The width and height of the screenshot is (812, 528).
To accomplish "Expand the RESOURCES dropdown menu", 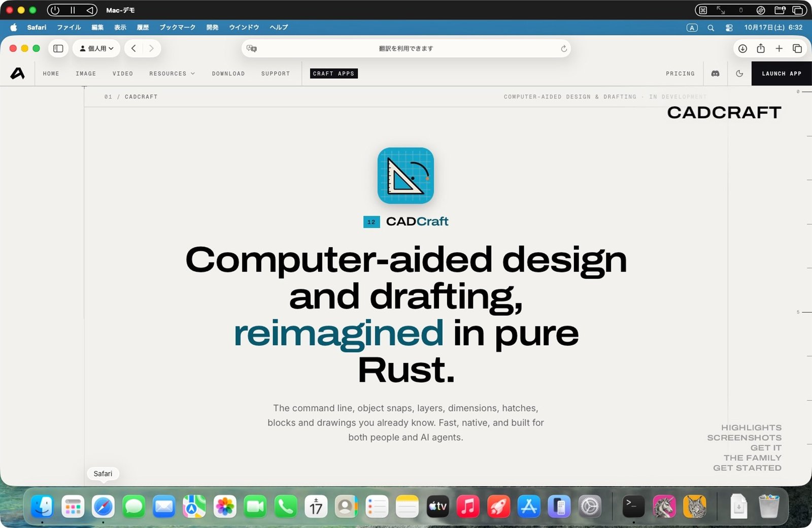I will tap(172, 74).
